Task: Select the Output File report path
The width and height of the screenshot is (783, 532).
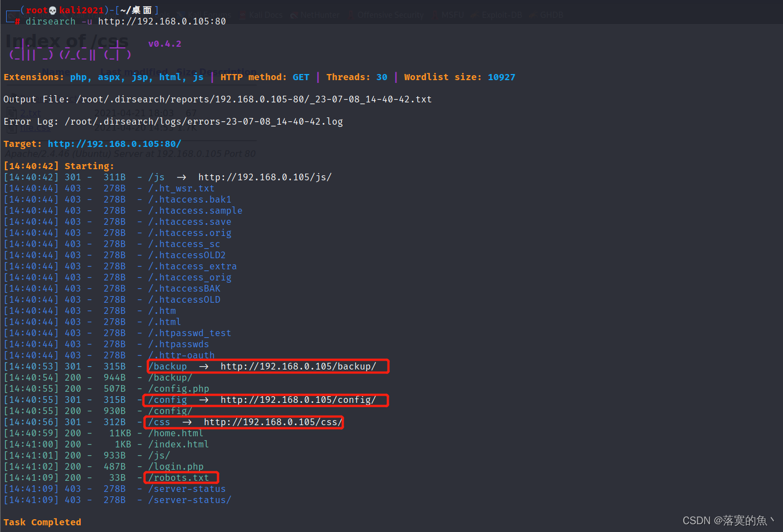Action: [254, 99]
